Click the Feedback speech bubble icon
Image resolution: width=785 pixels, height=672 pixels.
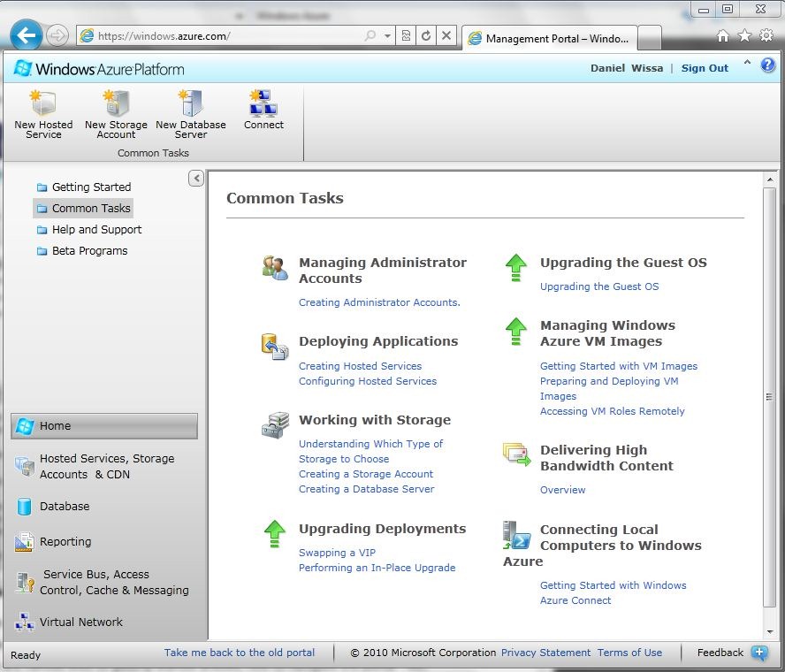pos(759,653)
